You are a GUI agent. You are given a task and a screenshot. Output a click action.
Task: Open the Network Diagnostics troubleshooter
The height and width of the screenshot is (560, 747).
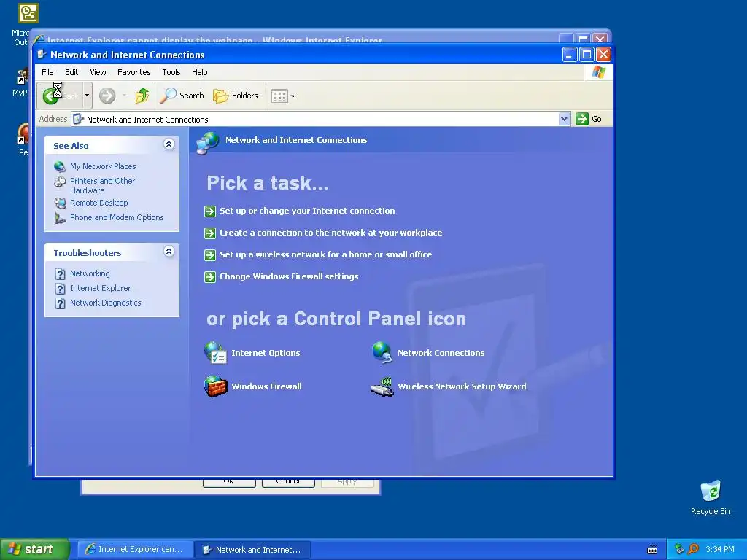point(105,303)
